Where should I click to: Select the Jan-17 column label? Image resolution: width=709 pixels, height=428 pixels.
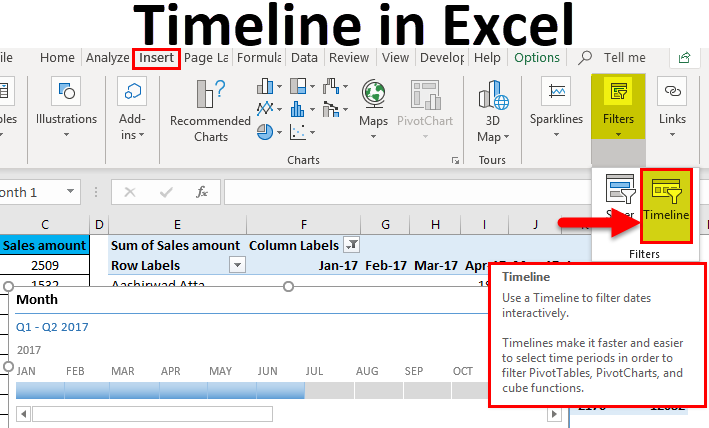tap(338, 265)
